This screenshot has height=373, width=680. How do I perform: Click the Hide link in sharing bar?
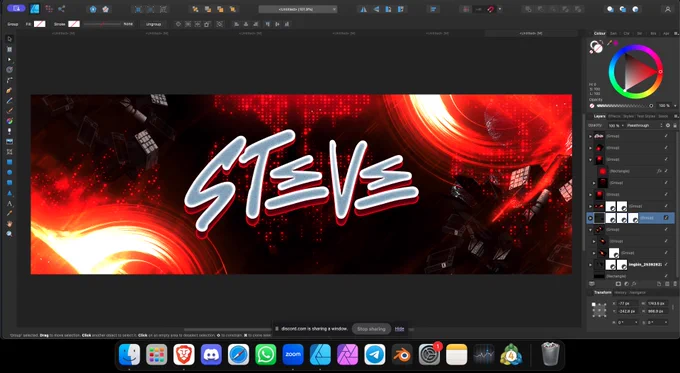(x=399, y=329)
